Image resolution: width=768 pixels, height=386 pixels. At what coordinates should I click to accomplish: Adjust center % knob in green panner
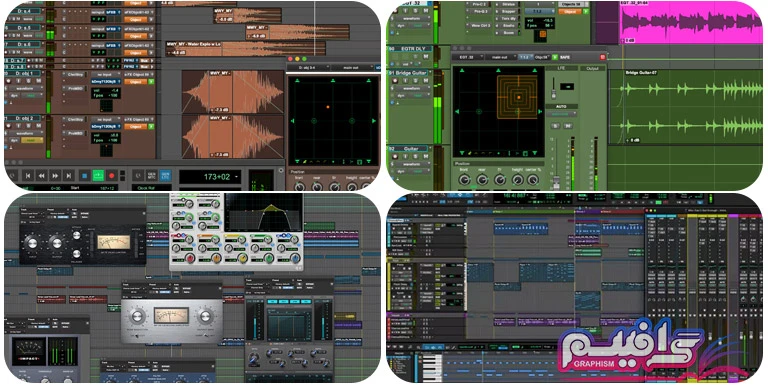533,180
